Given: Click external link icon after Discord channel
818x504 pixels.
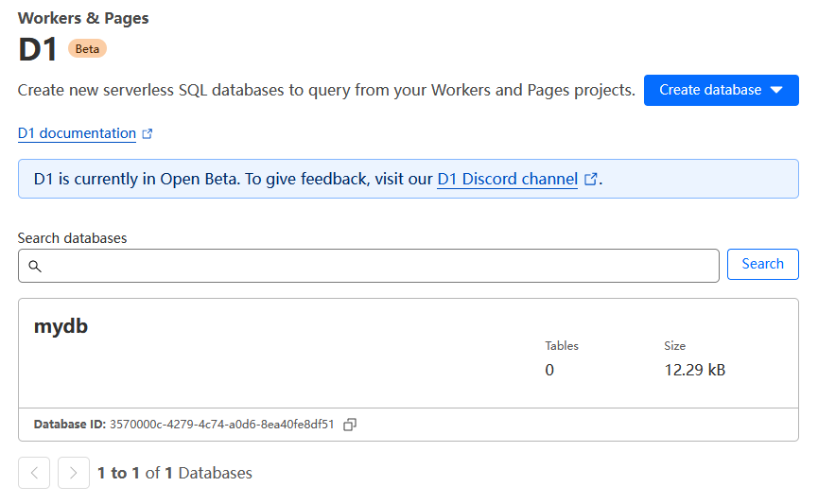Looking at the screenshot, I should click(x=591, y=180).
